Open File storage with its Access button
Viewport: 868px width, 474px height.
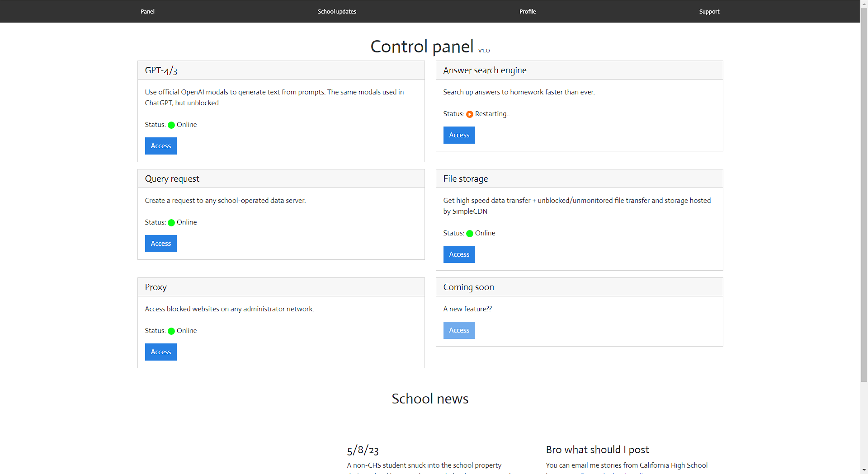459,254
